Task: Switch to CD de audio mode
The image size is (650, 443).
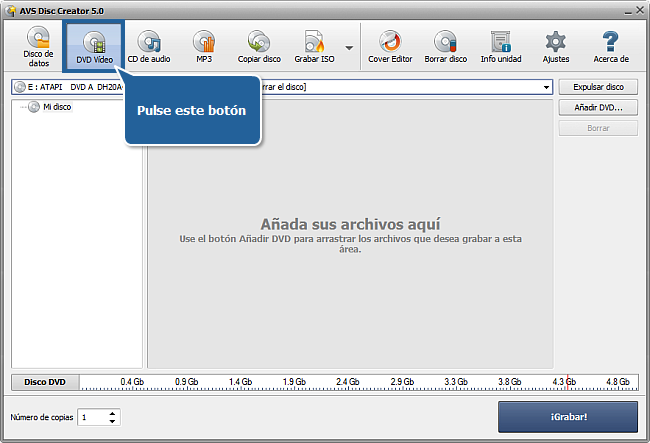Action: click(149, 46)
